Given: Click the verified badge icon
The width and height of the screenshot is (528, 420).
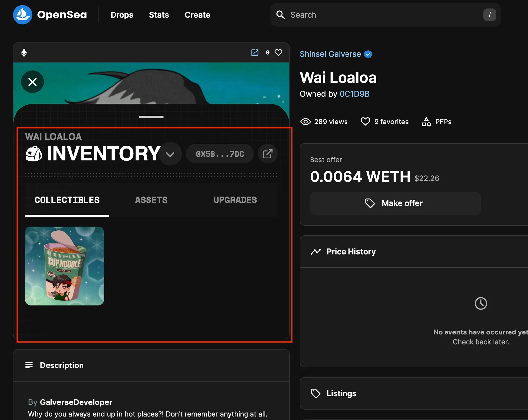Looking at the screenshot, I should point(368,54).
